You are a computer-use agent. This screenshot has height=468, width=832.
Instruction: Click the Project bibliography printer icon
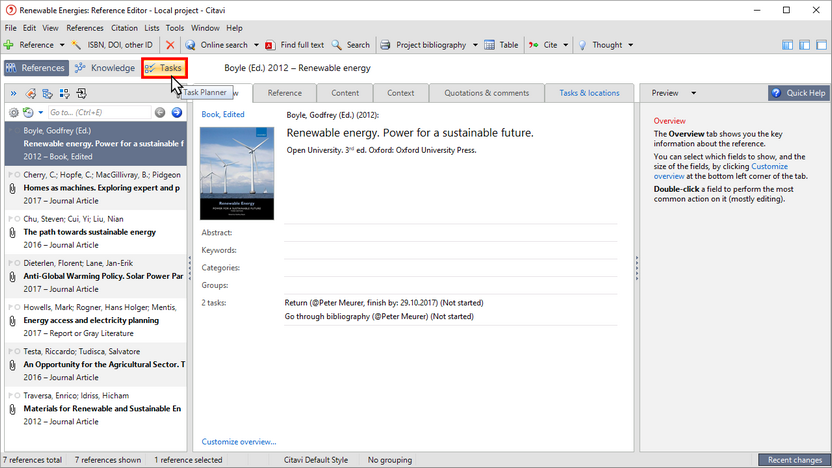[385, 45]
